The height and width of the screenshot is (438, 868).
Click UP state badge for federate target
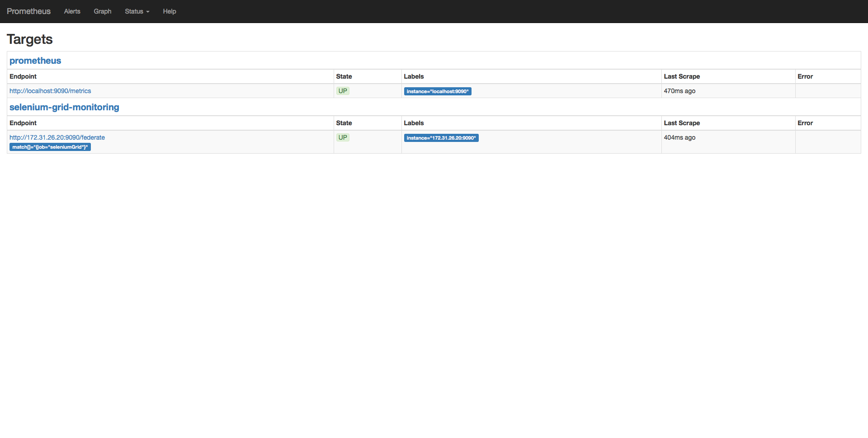click(343, 137)
